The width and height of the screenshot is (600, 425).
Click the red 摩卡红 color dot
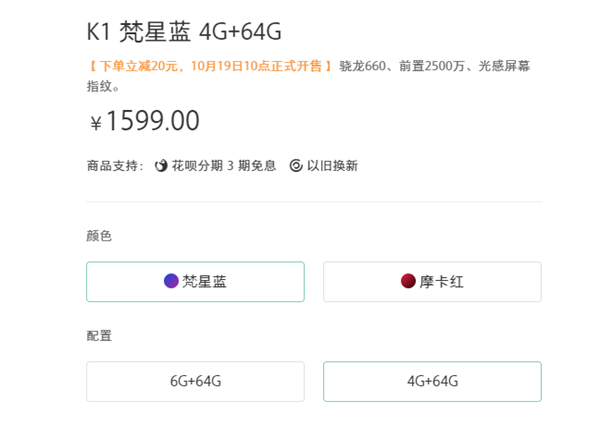408,281
